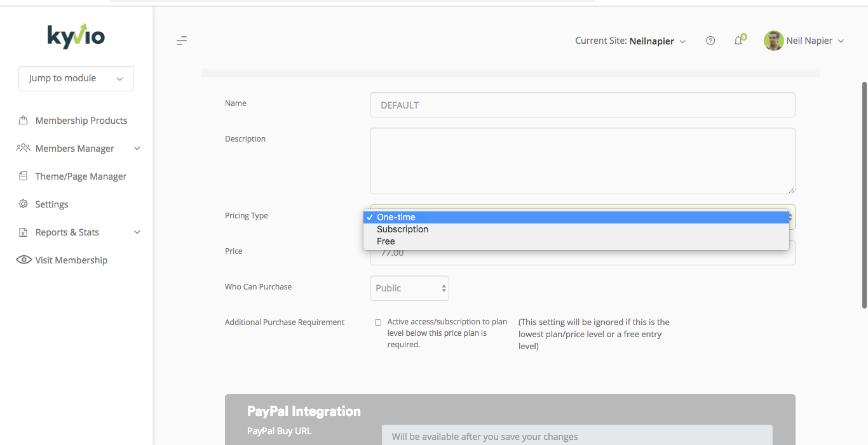Screen dimensions: 868x445
Task: Navigate to Settings
Action: [x=52, y=204]
